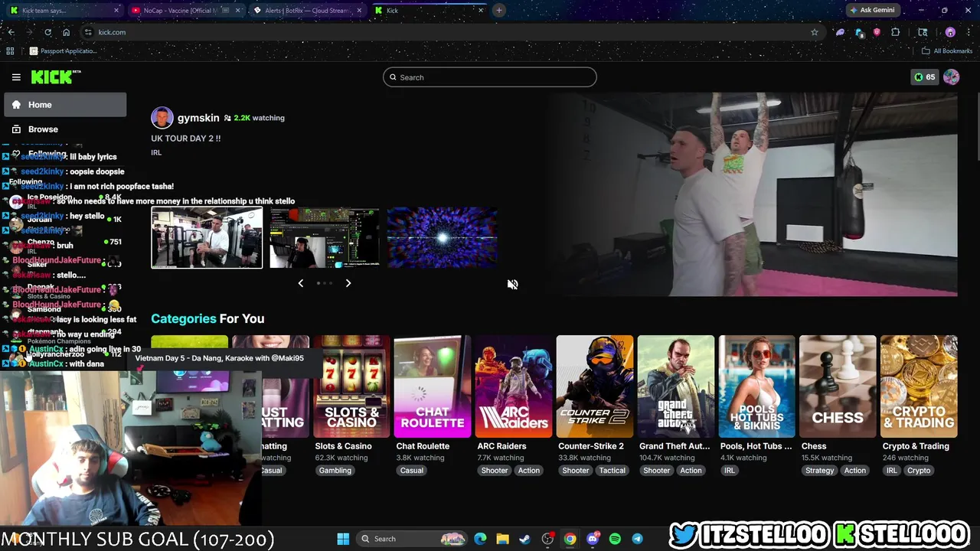Click the Gambling tag under Slots & Casino
The width and height of the screenshot is (980, 551).
click(x=335, y=471)
